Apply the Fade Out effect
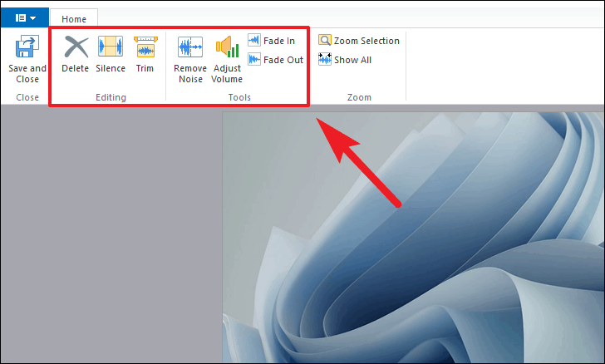 [x=276, y=60]
